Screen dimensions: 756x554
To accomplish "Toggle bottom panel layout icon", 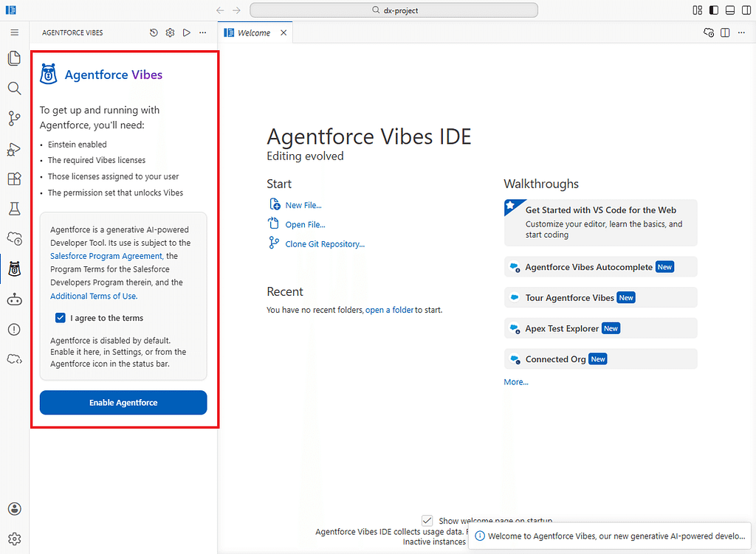I will [730, 10].
